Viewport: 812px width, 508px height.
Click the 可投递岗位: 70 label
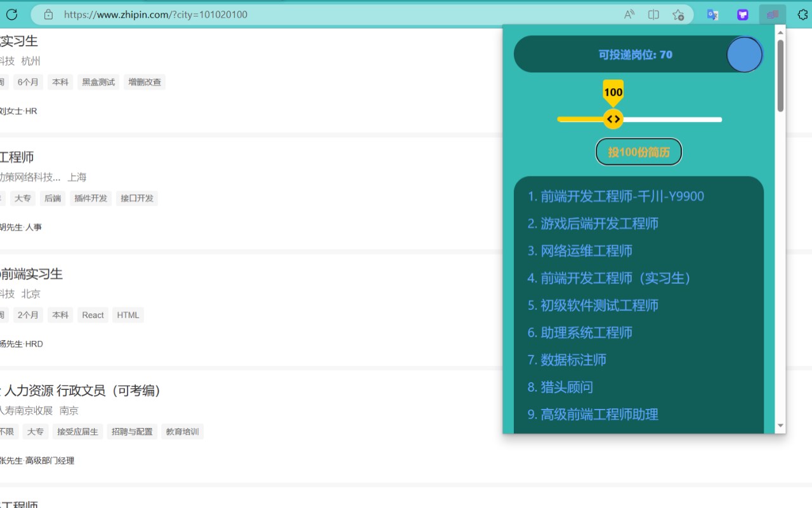[635, 55]
